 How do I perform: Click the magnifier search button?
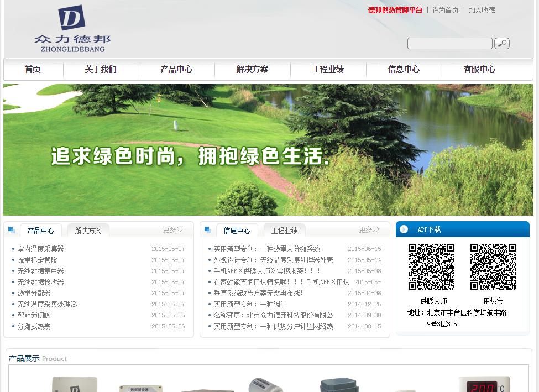point(501,43)
